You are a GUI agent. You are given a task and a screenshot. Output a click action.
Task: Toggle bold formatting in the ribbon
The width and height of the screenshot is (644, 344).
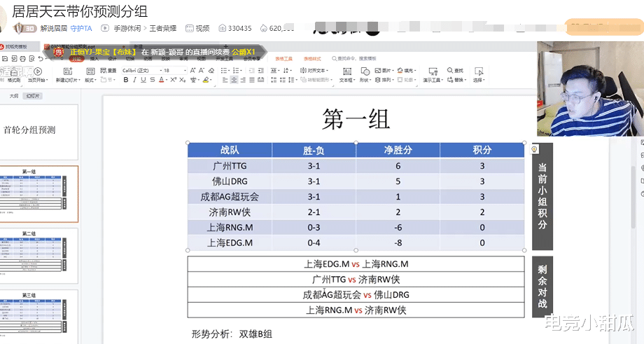tap(126, 80)
